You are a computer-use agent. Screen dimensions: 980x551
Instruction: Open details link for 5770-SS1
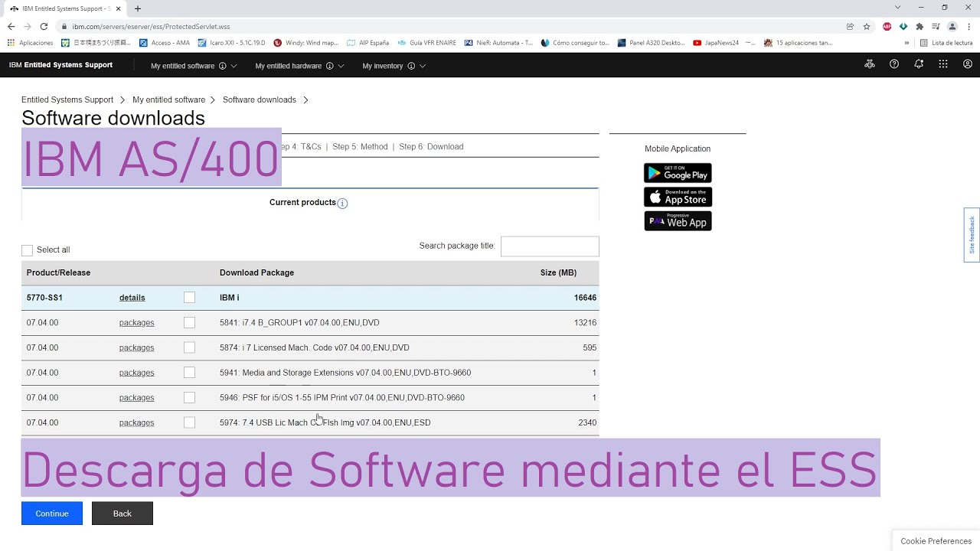(132, 298)
